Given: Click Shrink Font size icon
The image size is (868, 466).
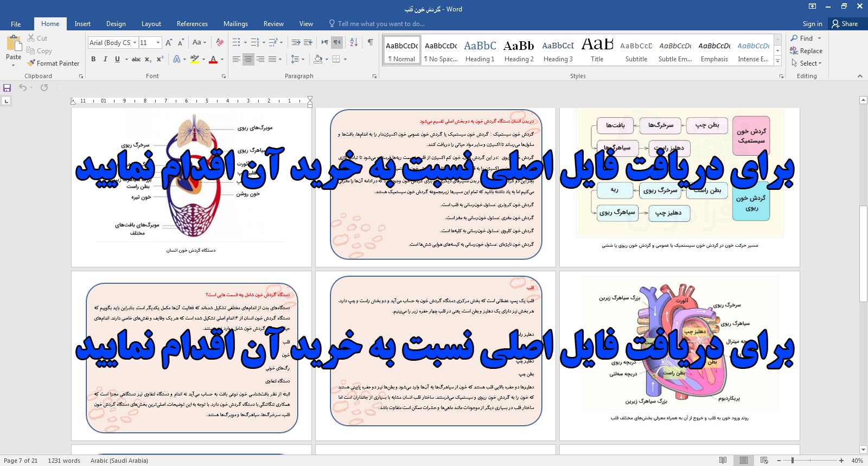Looking at the screenshot, I should coord(181,42).
